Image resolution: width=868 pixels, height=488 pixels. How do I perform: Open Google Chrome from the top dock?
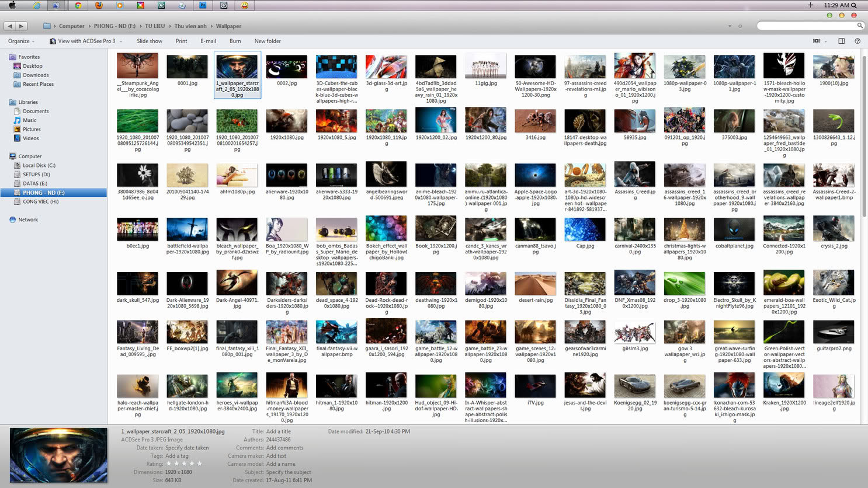(x=78, y=5)
